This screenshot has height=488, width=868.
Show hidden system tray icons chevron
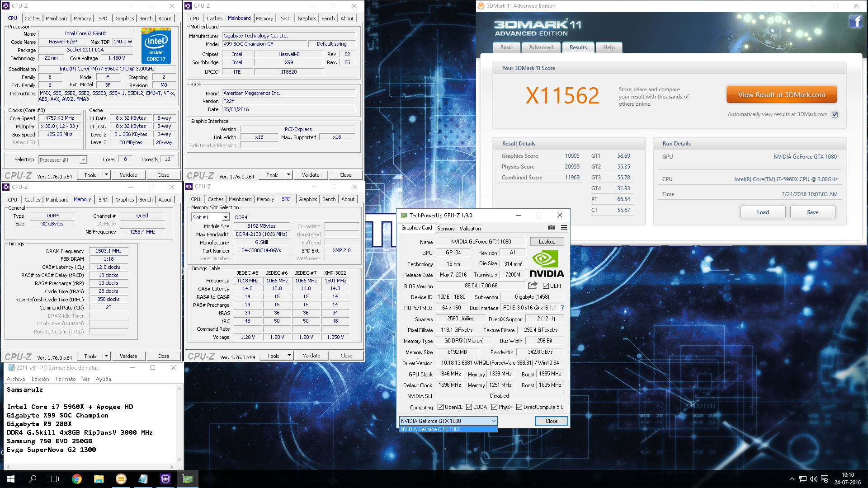(792, 479)
